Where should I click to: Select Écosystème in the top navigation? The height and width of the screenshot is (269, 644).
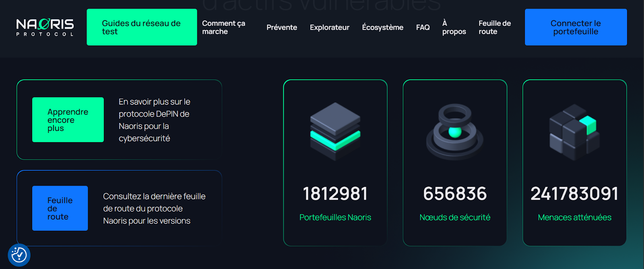[x=382, y=27]
